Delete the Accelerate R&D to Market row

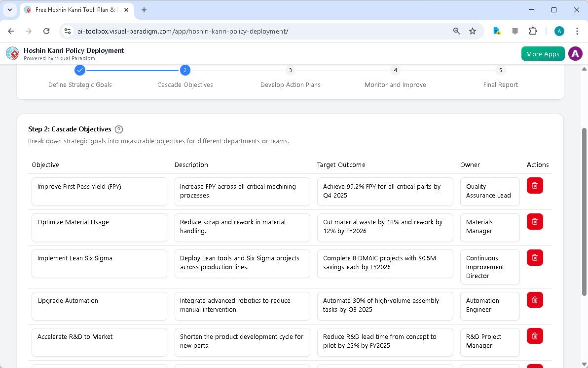coord(535,336)
